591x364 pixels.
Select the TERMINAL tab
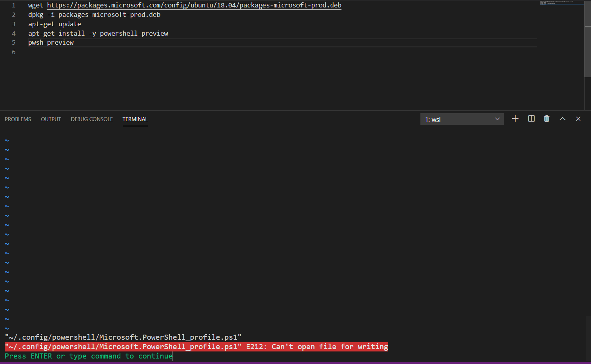[x=135, y=119]
